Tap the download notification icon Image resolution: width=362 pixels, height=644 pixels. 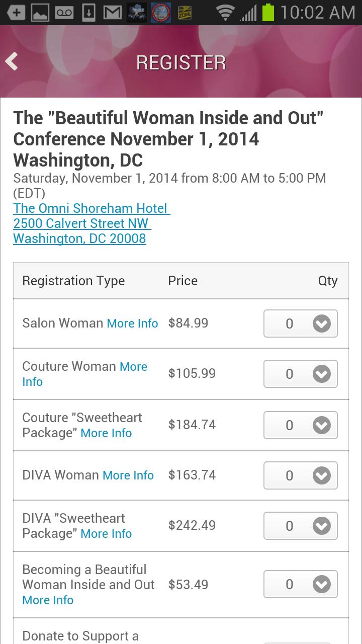tap(88, 13)
